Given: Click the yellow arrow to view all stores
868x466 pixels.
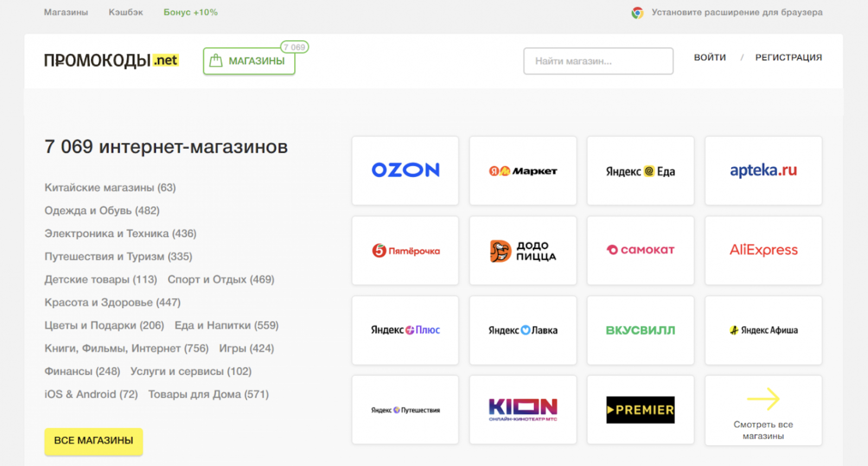Looking at the screenshot, I should (x=763, y=399).
